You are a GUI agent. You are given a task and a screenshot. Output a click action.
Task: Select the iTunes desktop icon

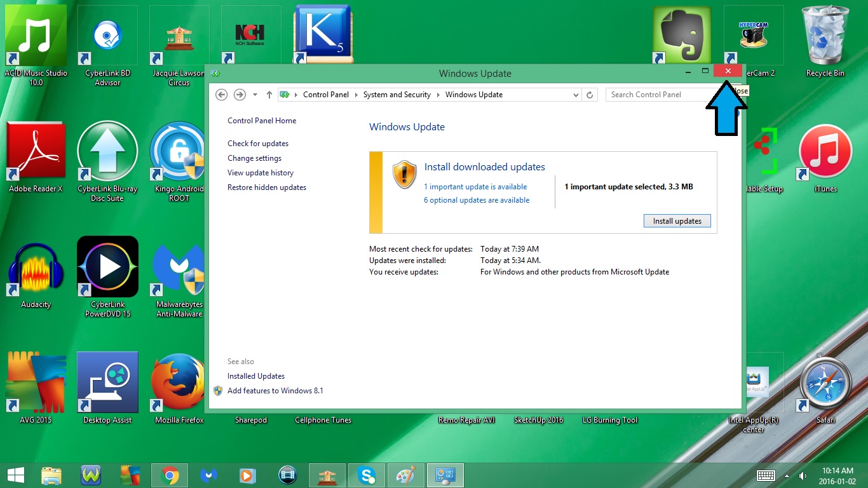(x=825, y=158)
